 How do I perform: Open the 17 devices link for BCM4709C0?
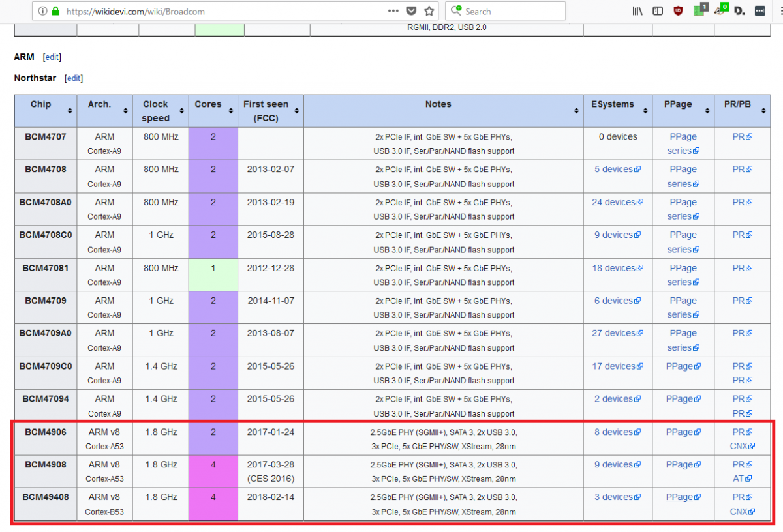(x=617, y=366)
